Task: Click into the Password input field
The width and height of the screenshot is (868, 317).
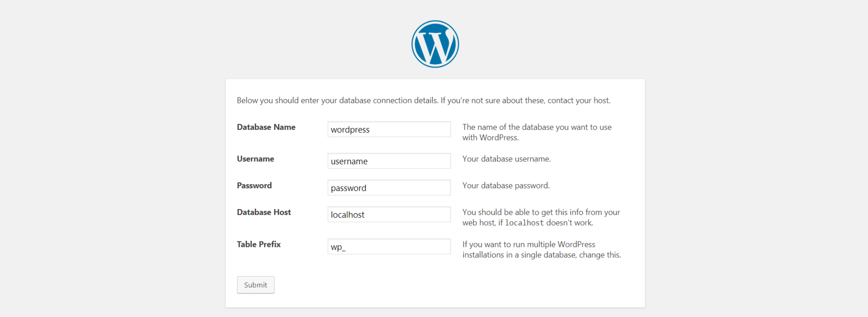Action: click(389, 187)
